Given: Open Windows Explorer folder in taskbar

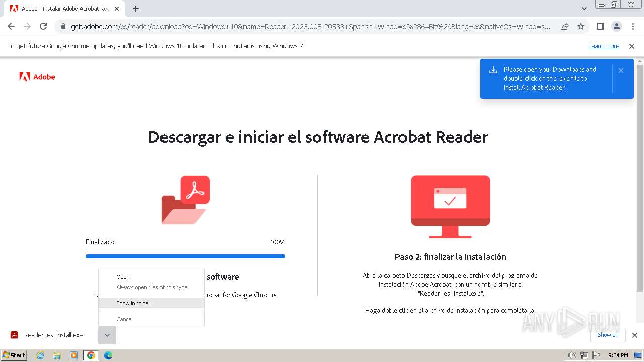Looking at the screenshot, I should coord(57,355).
